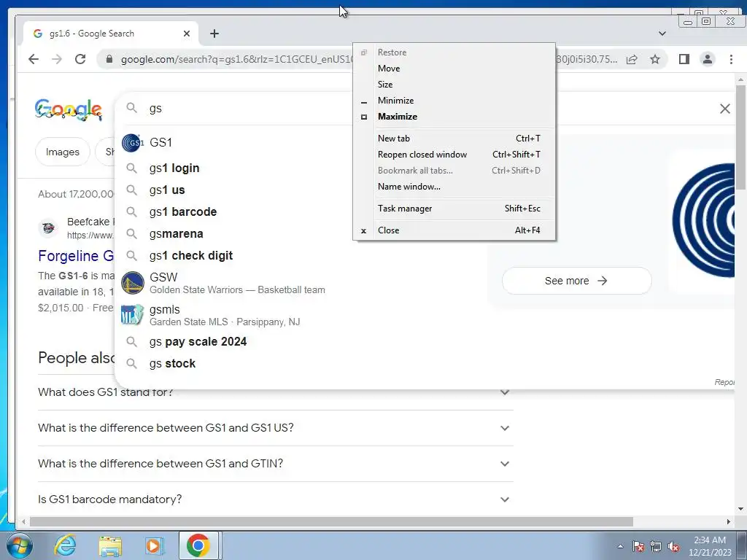Open the Forgeline search result link
This screenshot has height=560, width=747.
[x=76, y=256]
